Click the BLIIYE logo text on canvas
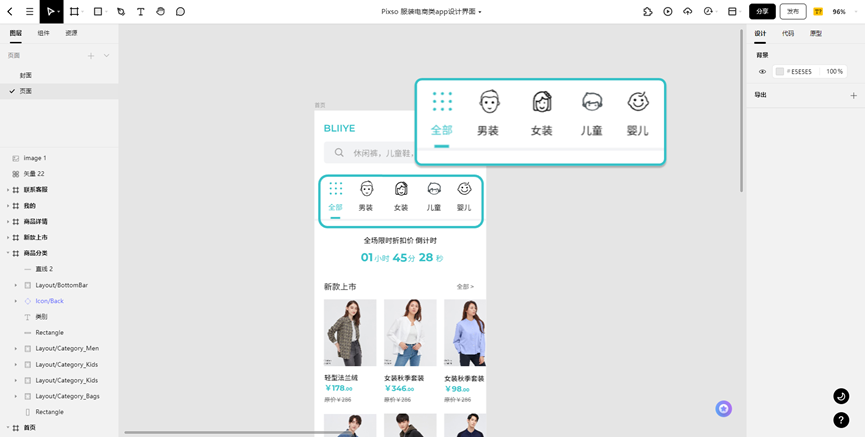Screen dimensions: 865x437 [x=339, y=129]
